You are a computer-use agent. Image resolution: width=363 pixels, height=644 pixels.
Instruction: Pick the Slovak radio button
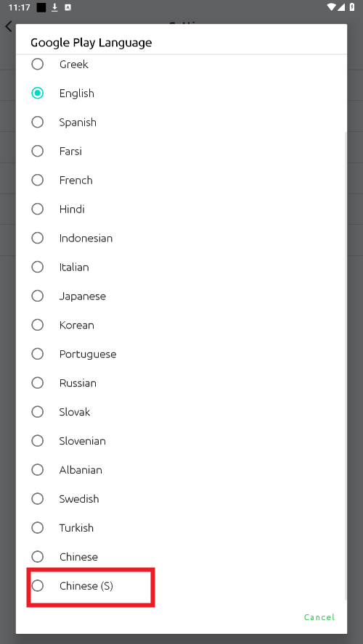pyautogui.click(x=38, y=411)
